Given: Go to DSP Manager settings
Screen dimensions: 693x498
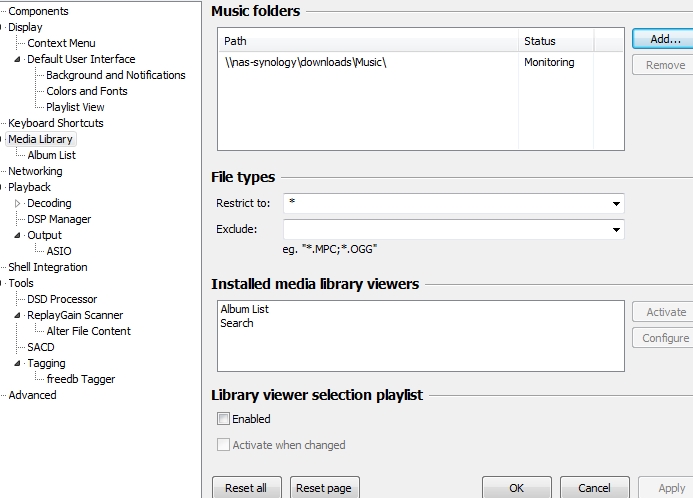Looking at the screenshot, I should click(x=59, y=219).
